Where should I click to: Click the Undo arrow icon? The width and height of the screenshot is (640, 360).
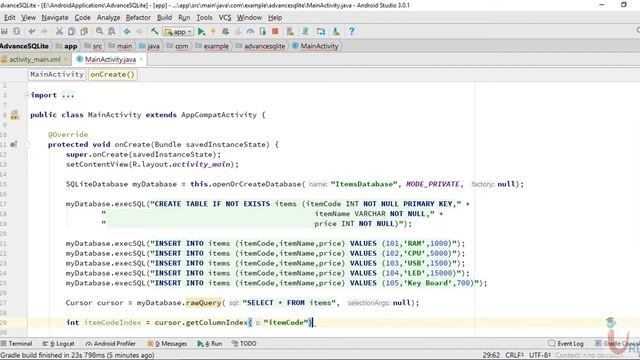click(31, 31)
